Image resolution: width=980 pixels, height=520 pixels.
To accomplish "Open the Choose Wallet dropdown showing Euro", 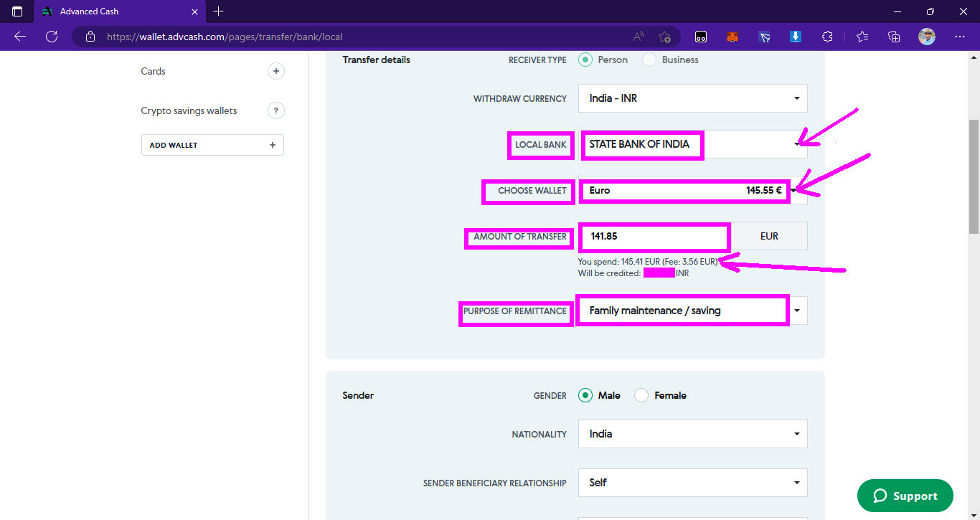I will (693, 190).
